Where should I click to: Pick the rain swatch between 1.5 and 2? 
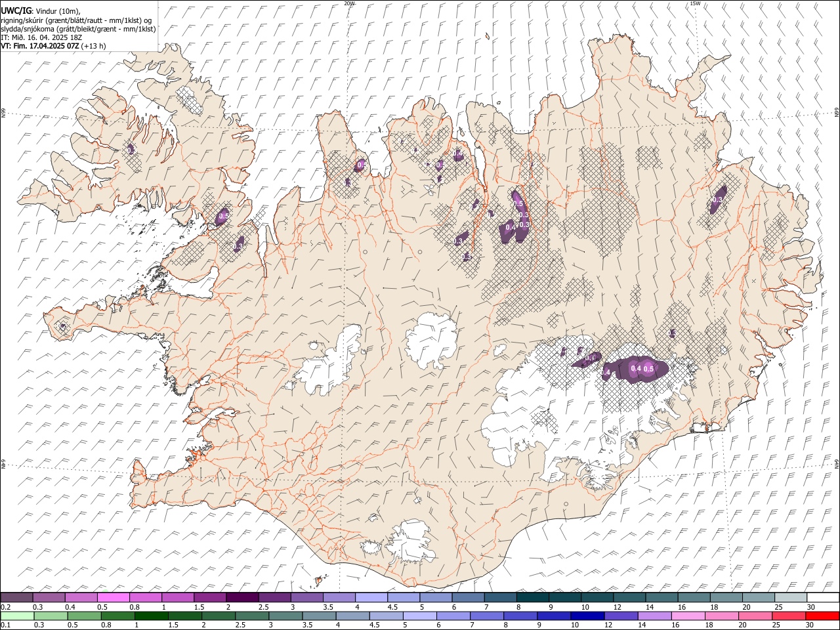(x=184, y=616)
